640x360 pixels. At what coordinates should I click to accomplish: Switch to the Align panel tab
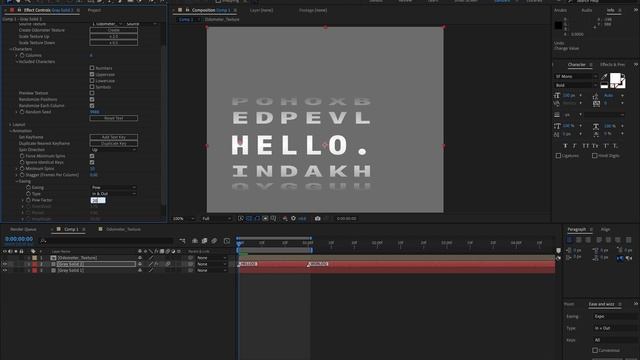pos(605,229)
